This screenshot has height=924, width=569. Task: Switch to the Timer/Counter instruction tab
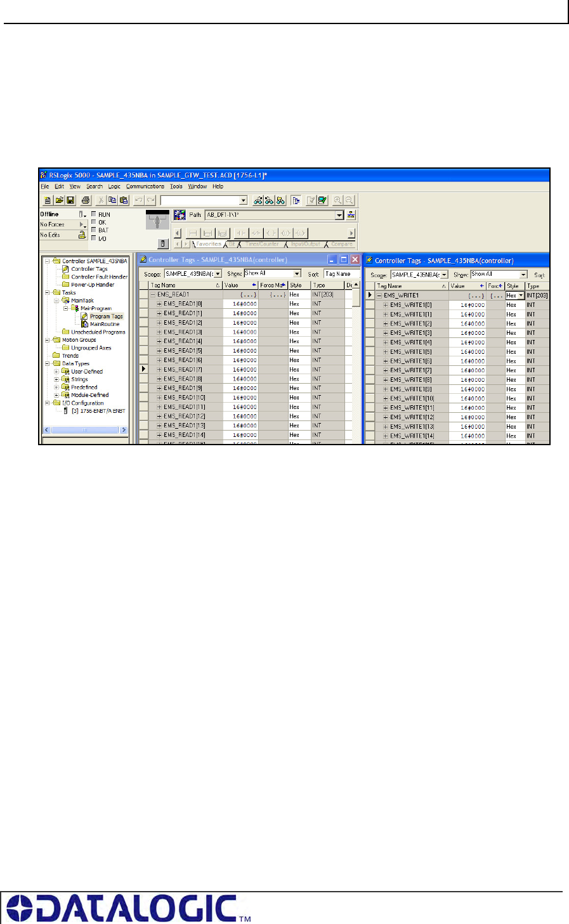tap(261, 244)
